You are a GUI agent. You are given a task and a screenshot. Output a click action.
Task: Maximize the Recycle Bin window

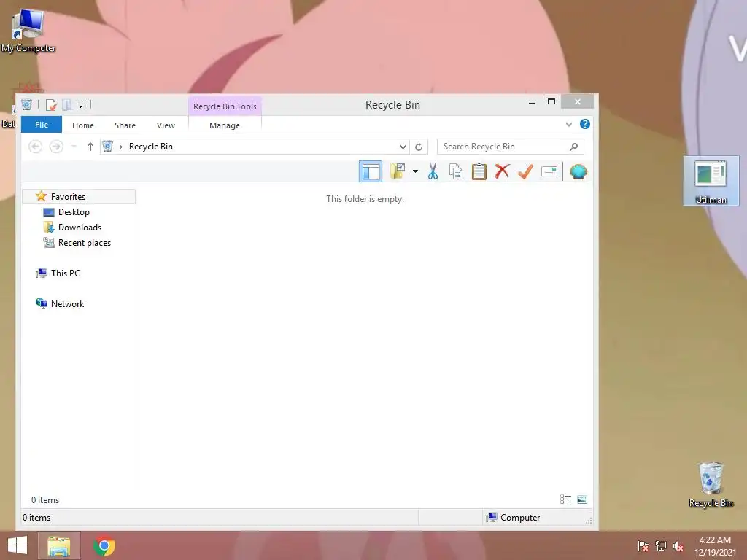pos(551,101)
